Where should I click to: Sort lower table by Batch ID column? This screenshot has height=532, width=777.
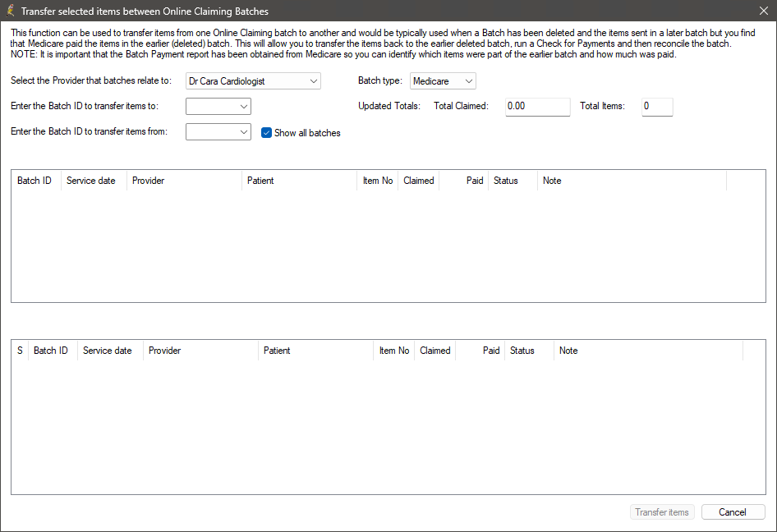point(53,351)
